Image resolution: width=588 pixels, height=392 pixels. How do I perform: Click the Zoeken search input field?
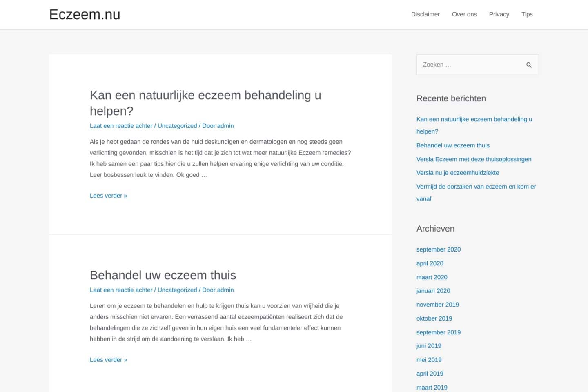470,65
